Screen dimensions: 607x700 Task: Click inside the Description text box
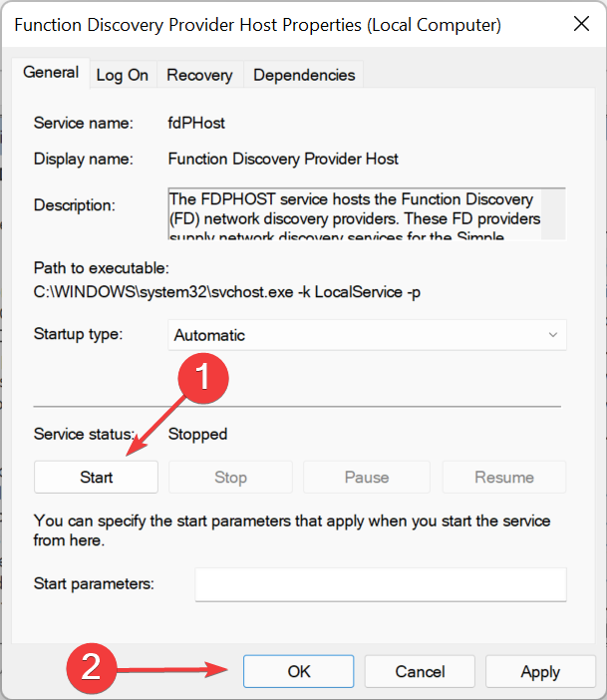coord(354,214)
